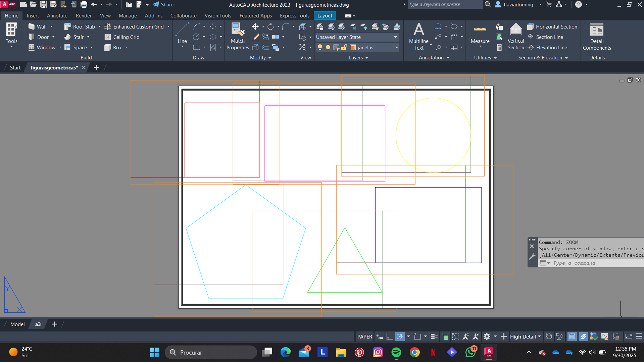
Task: Expand the janelas layer dropdown
Action: pos(396,48)
